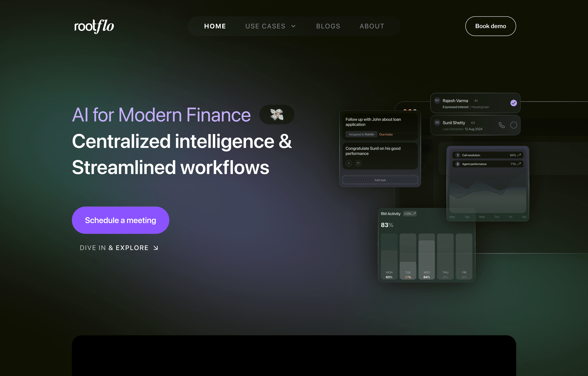Click the arrow icon next to Explore
588x376 pixels.
coord(156,248)
